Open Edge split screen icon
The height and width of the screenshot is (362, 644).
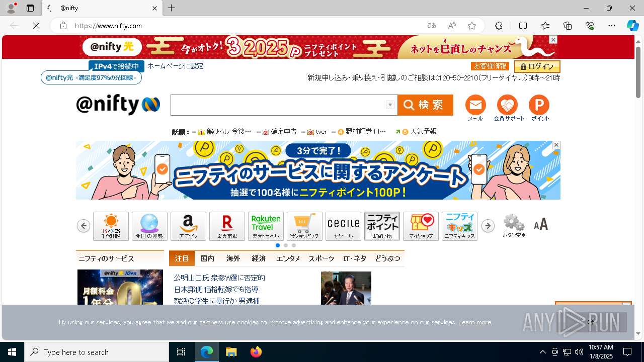523,26
